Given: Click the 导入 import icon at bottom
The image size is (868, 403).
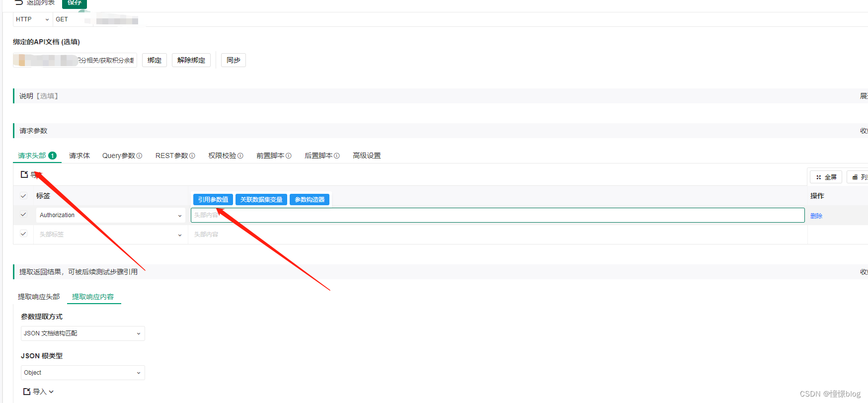Looking at the screenshot, I should tap(27, 392).
